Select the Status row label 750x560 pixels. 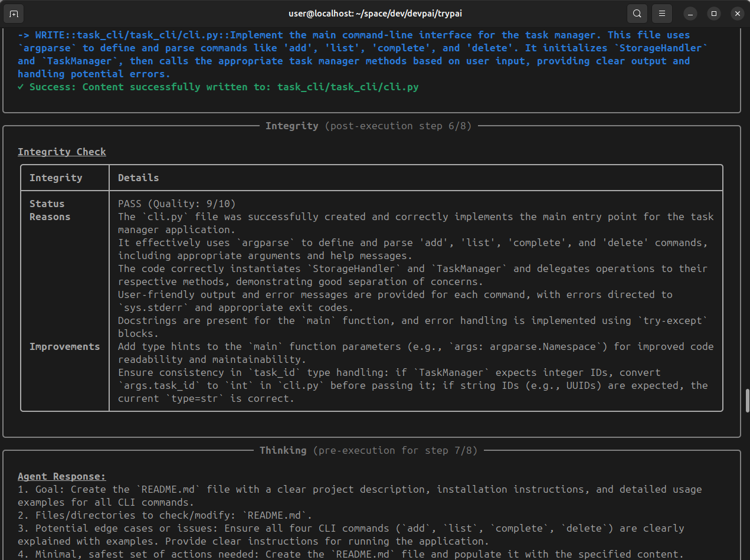click(x=47, y=204)
